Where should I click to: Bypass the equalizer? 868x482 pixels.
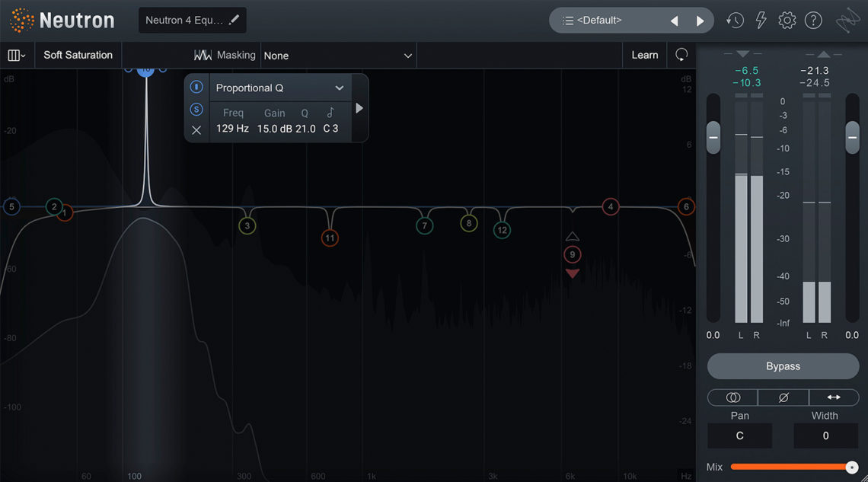[x=783, y=366]
